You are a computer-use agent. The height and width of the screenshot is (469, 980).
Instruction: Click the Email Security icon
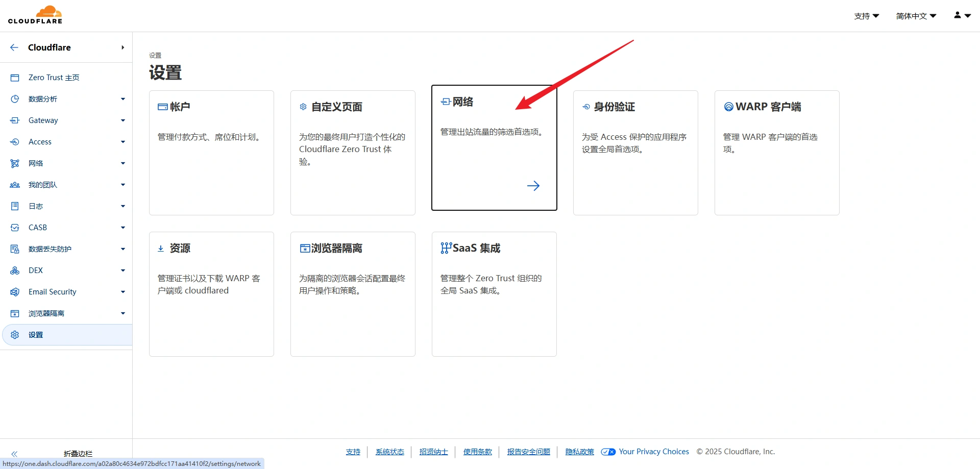click(15, 292)
